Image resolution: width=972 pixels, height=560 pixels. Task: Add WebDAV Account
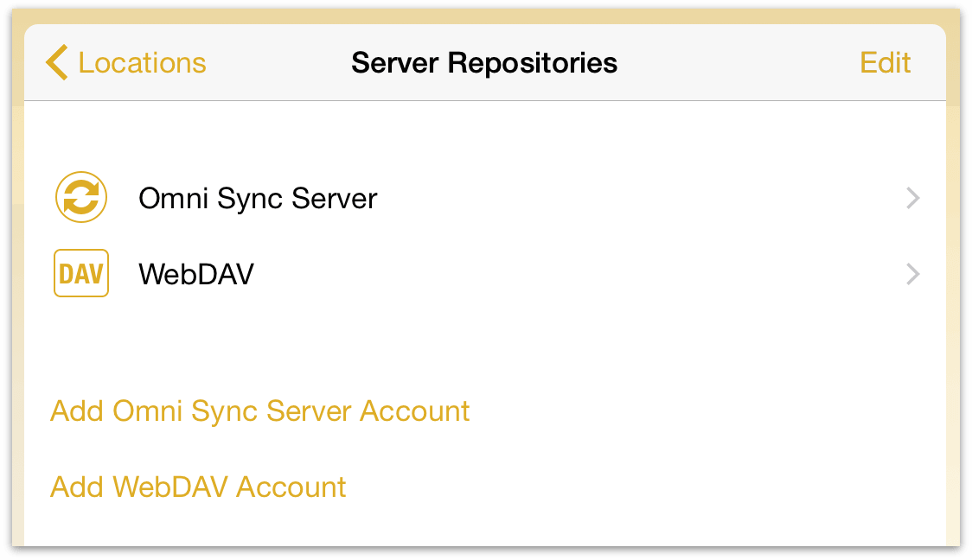(x=198, y=487)
